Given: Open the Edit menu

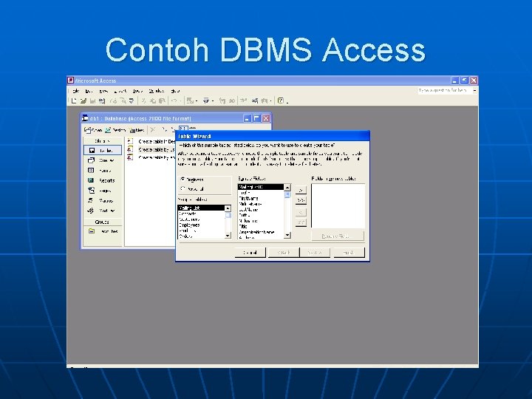Looking at the screenshot, I should [89, 91].
